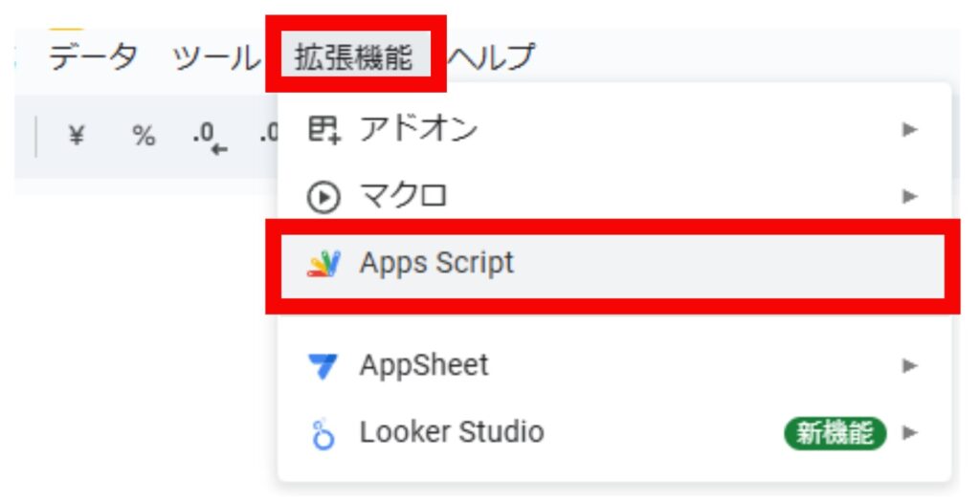Open the 拡張機能 menu

click(x=355, y=57)
